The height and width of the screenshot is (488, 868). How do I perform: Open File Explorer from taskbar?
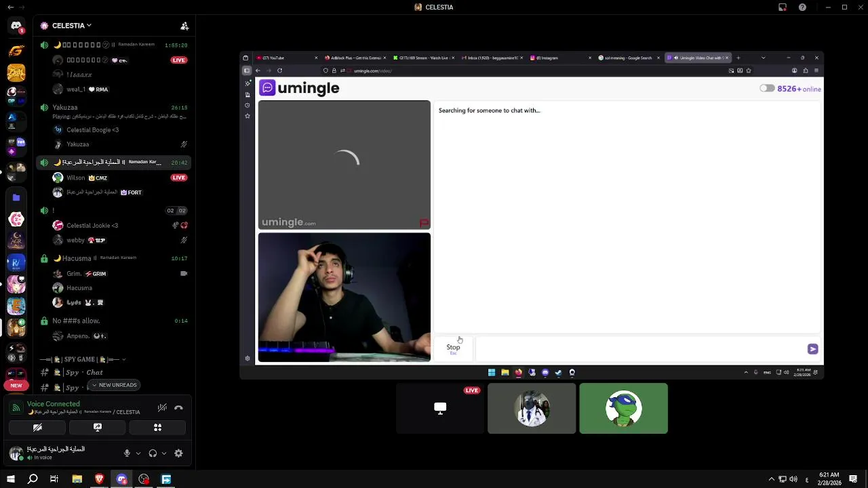coord(77,479)
